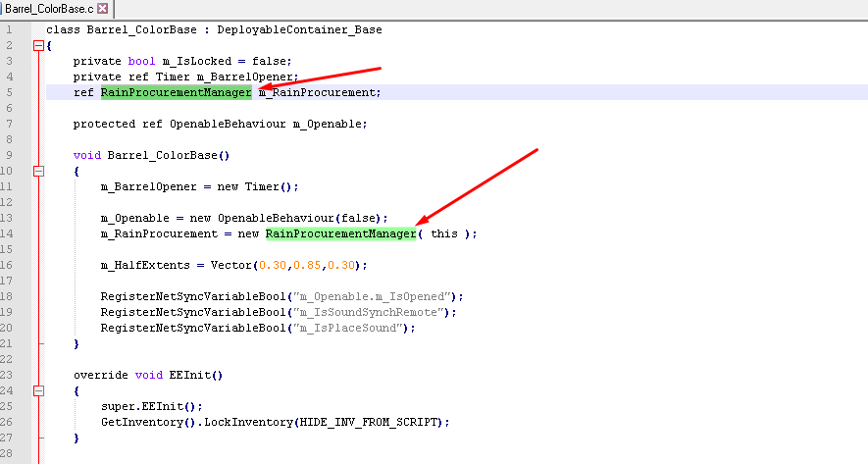
Task: Collapse the Barrel_ColorBase constructor fold on line 10
Action: click(38, 171)
